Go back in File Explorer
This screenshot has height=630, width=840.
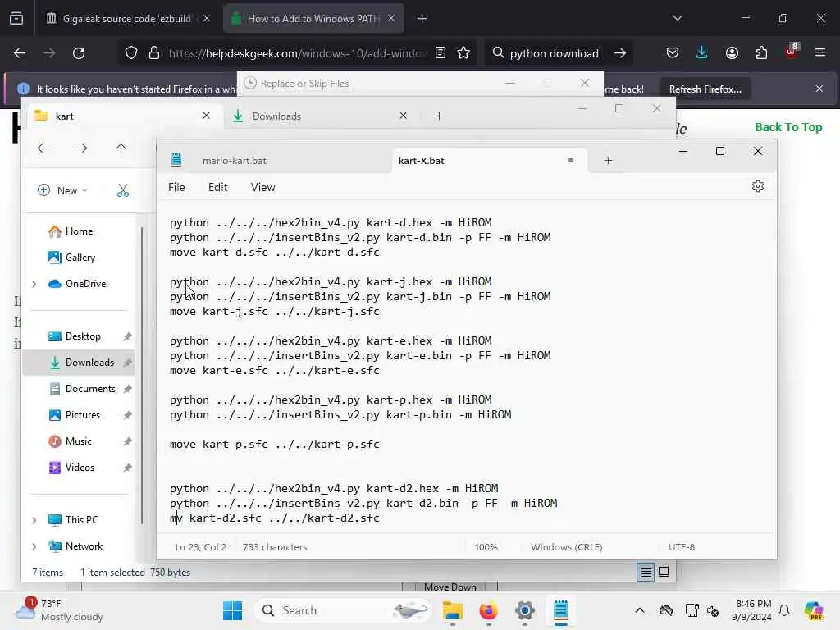pyautogui.click(x=43, y=148)
